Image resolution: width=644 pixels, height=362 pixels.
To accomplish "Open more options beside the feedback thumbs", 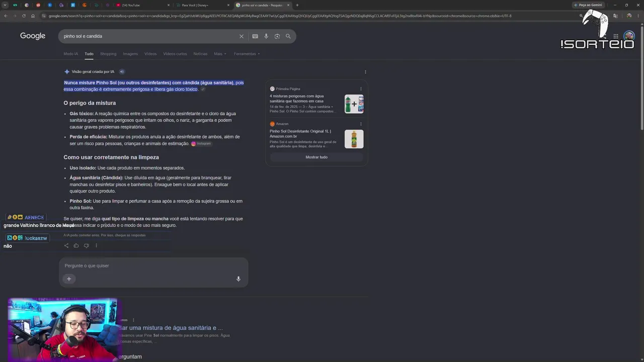I will (96, 245).
